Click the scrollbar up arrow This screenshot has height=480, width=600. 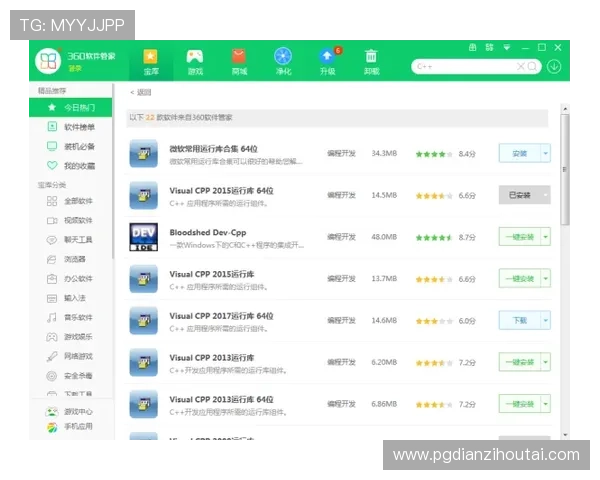[565, 109]
